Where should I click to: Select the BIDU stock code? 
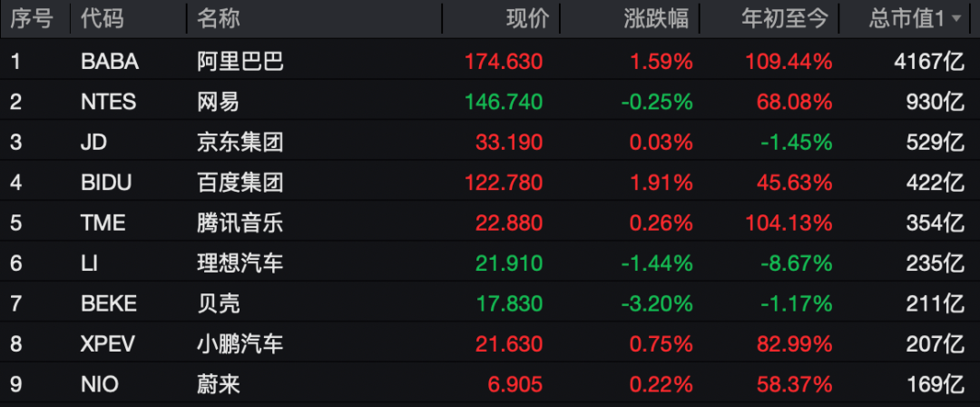pyautogui.click(x=107, y=183)
